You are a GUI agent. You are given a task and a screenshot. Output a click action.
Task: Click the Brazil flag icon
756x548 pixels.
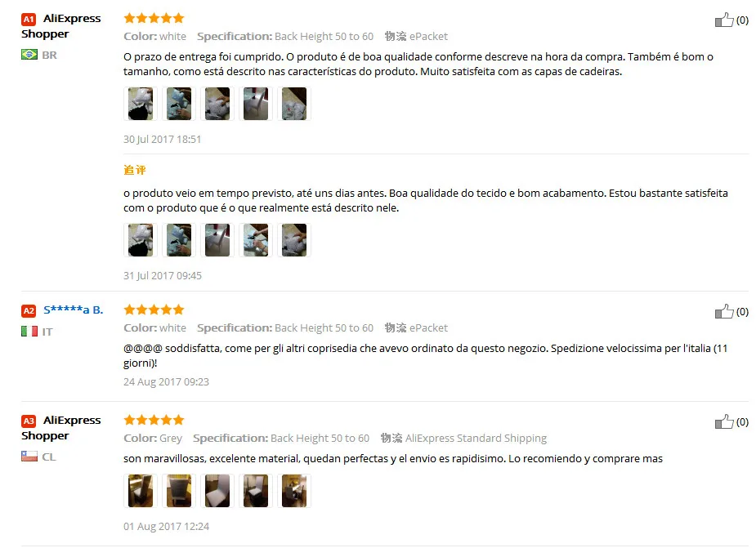click(29, 55)
